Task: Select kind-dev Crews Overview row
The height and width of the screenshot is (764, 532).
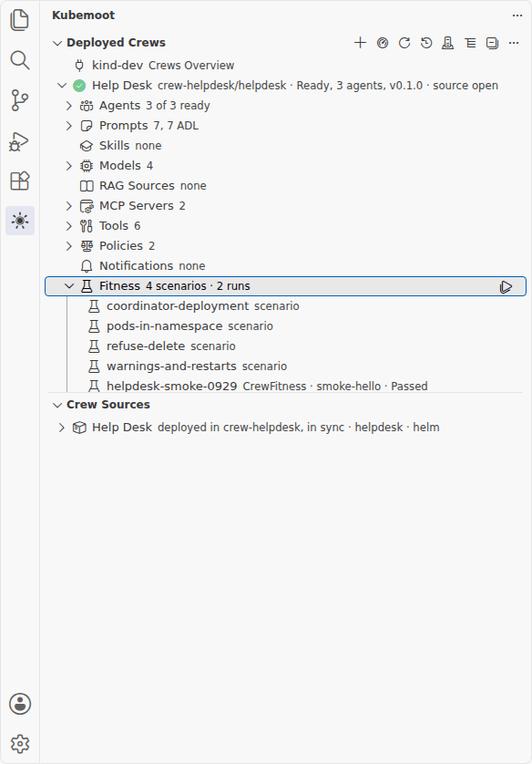Action: (x=285, y=66)
